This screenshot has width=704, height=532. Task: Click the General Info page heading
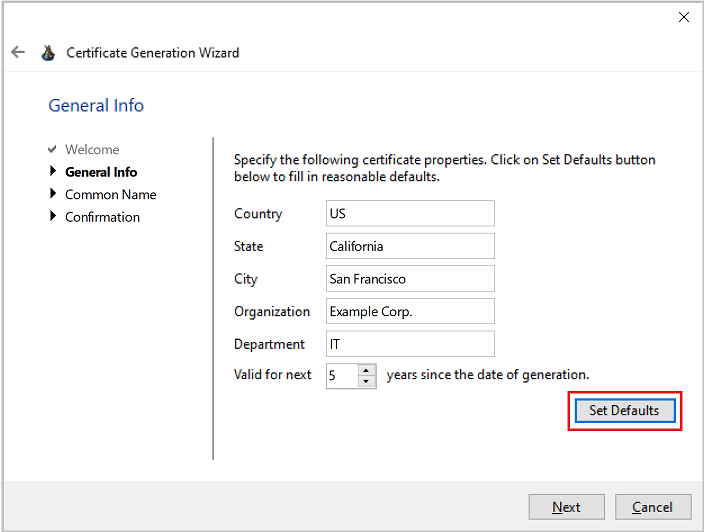(x=96, y=106)
